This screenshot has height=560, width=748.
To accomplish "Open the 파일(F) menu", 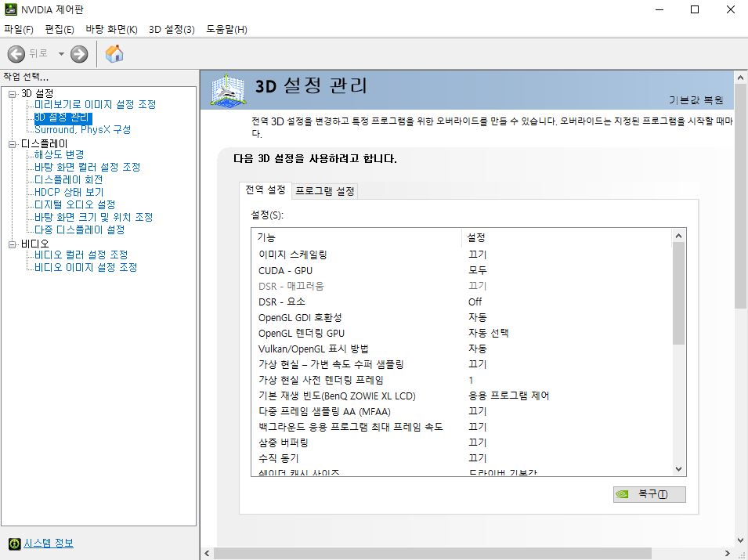I will click(19, 30).
